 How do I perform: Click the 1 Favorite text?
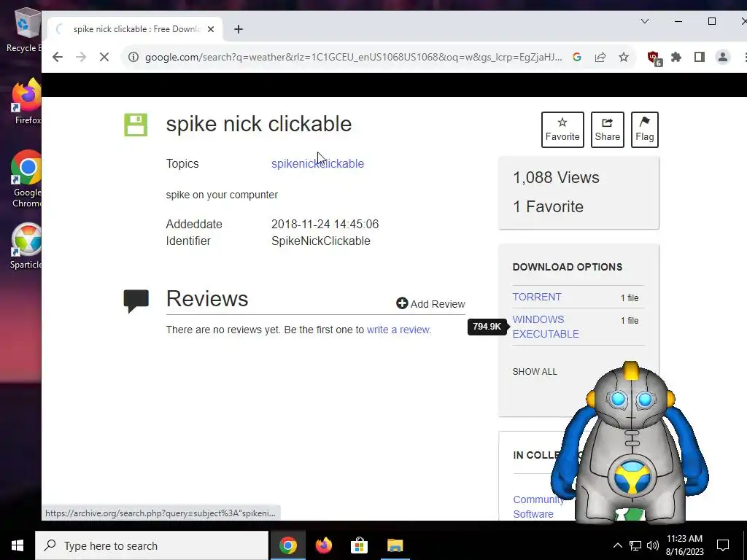(x=548, y=206)
